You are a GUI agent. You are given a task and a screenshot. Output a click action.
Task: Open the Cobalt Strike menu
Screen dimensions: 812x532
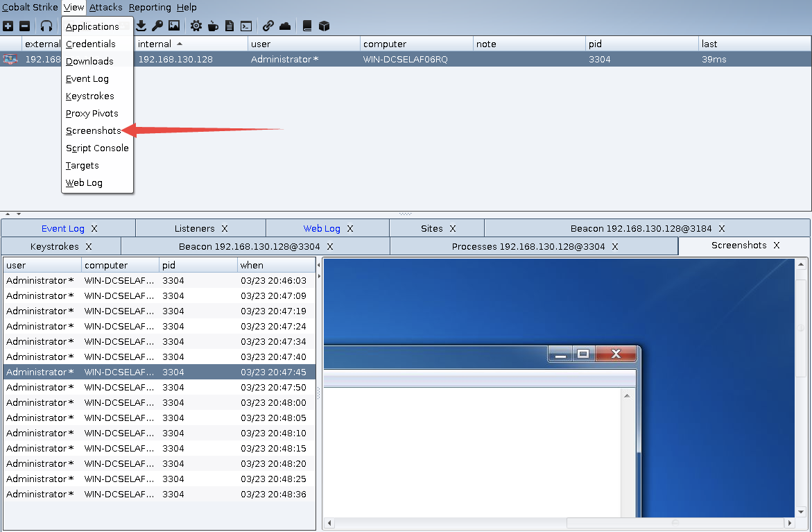click(x=30, y=7)
